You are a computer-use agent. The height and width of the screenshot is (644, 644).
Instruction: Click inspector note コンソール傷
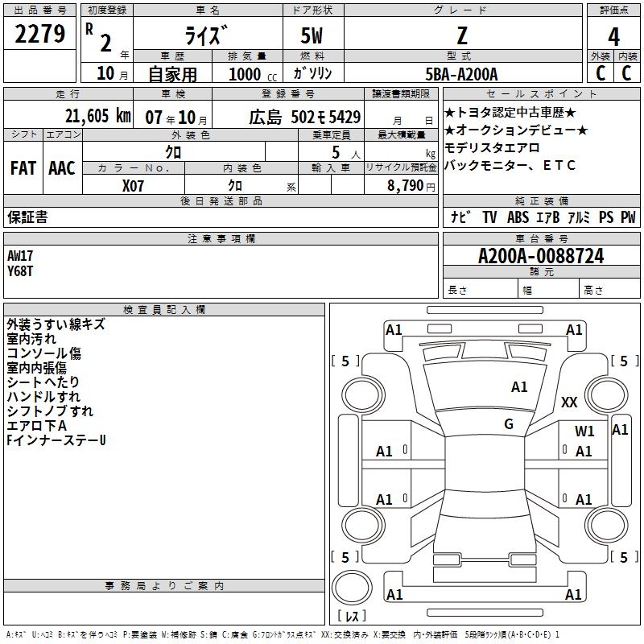(x=44, y=353)
